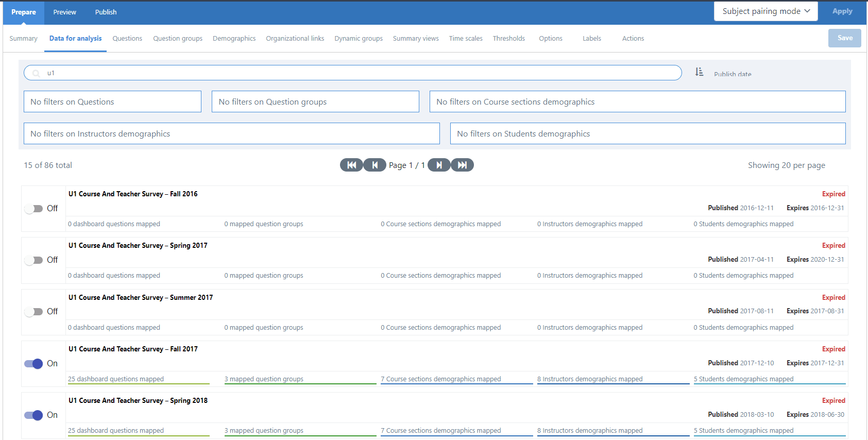Click Page 1 / 1 indicator

pos(407,165)
